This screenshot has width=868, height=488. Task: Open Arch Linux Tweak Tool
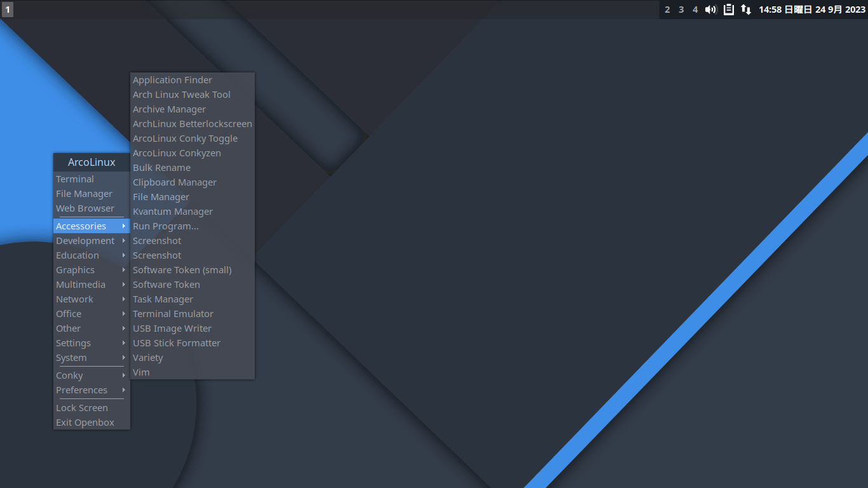(x=193, y=95)
